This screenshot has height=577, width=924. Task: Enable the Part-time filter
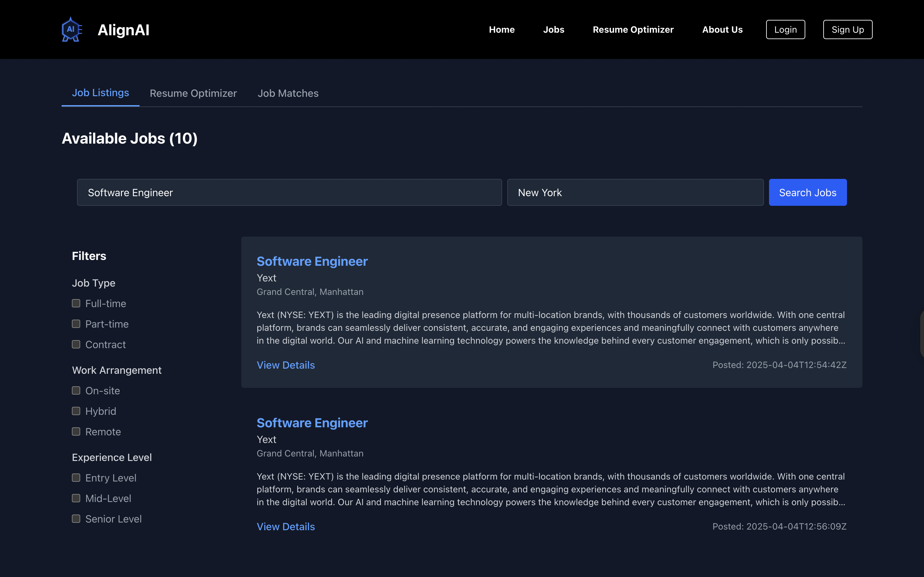coord(76,324)
